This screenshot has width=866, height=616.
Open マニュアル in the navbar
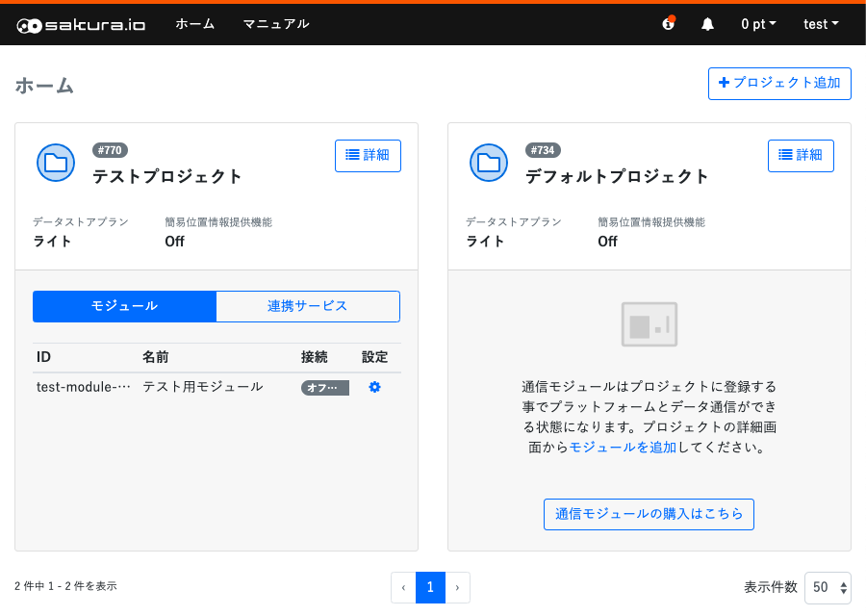coord(276,24)
